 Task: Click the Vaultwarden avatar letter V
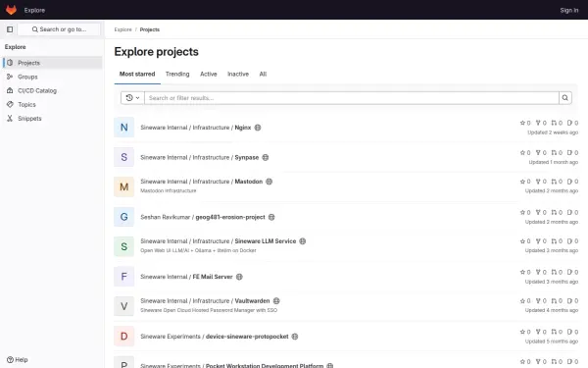click(124, 306)
